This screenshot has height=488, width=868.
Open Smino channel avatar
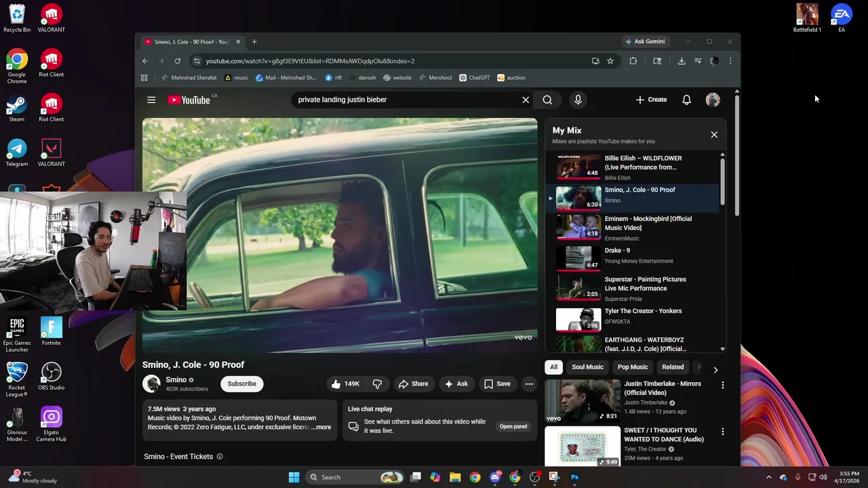click(151, 384)
